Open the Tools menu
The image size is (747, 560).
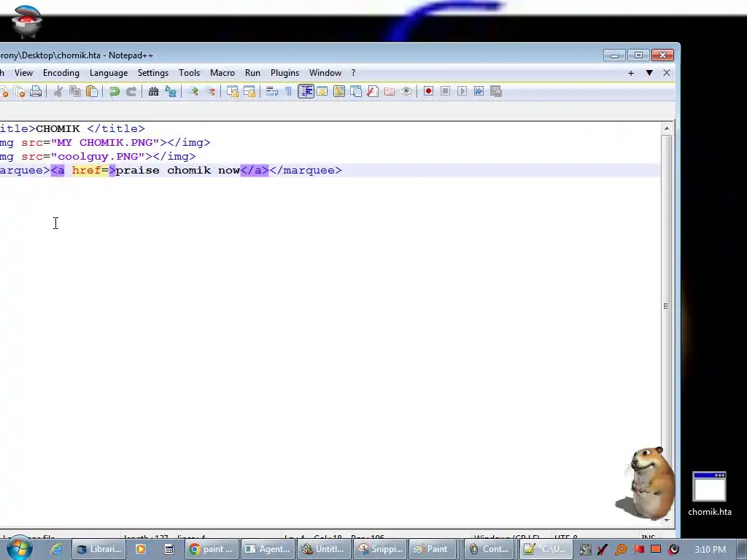tap(189, 73)
